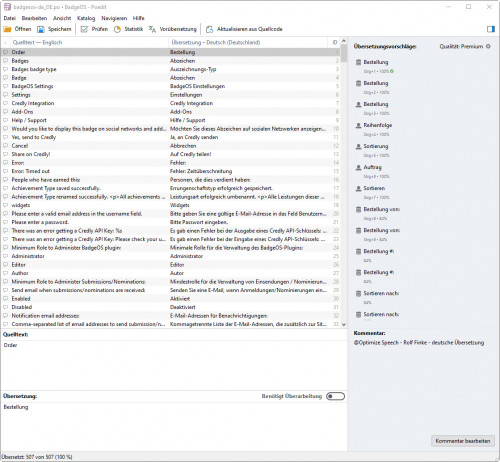The width and height of the screenshot is (500, 462).
Task: Click the person icon beside the Sortierung suggestion
Action: (x=359, y=146)
